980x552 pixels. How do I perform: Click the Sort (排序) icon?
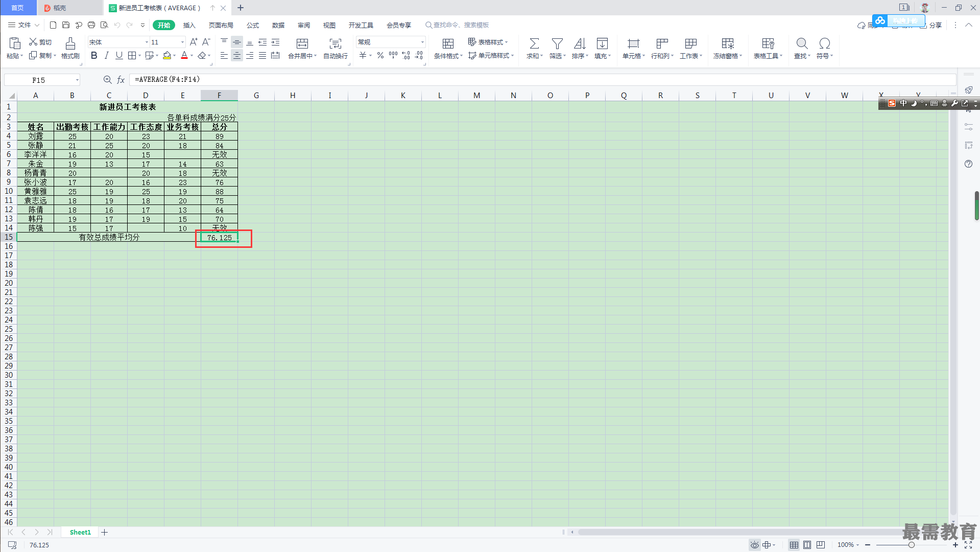pyautogui.click(x=580, y=43)
